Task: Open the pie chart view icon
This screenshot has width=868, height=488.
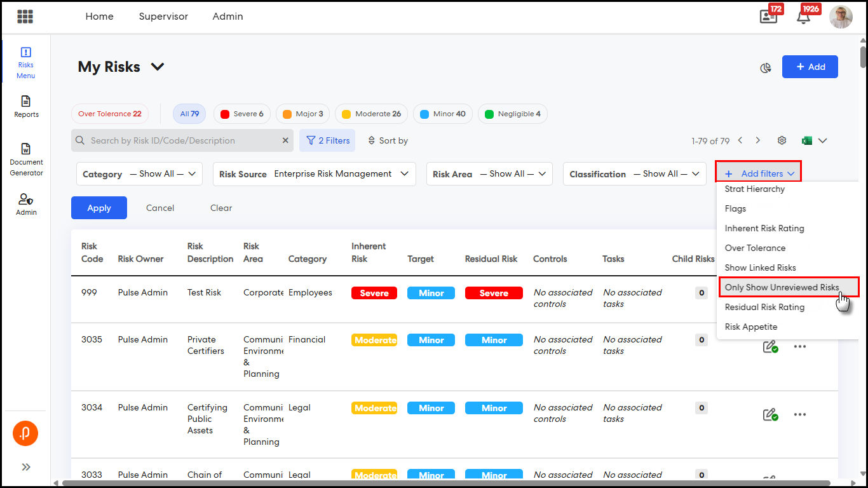Action: [766, 67]
